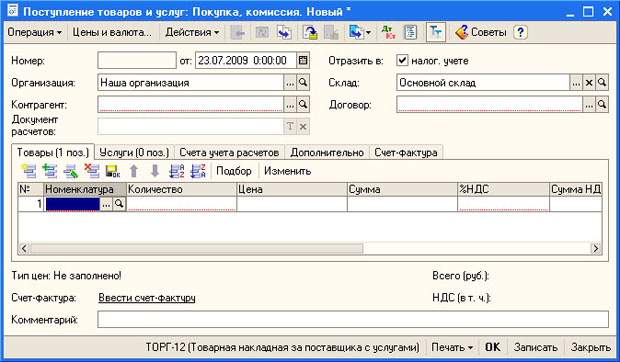Sort rows ascending A-Z icon
The width and height of the screenshot is (620, 362).
pos(176,171)
